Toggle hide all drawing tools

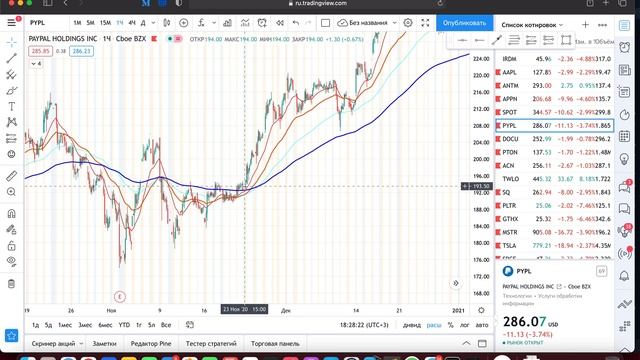coord(11,261)
